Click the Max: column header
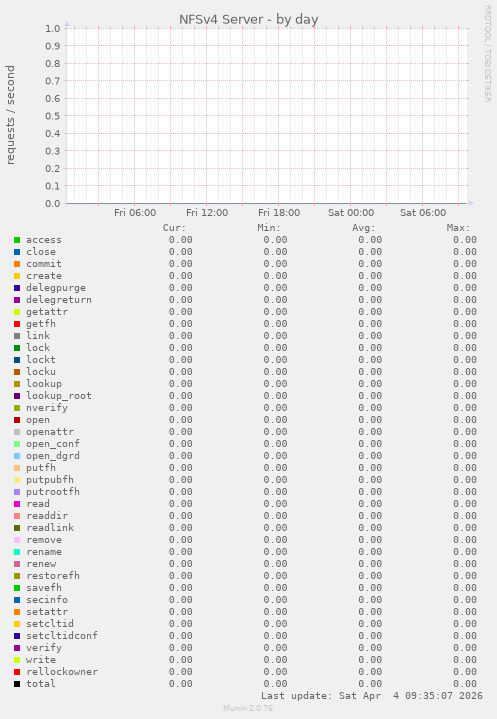 (x=458, y=228)
